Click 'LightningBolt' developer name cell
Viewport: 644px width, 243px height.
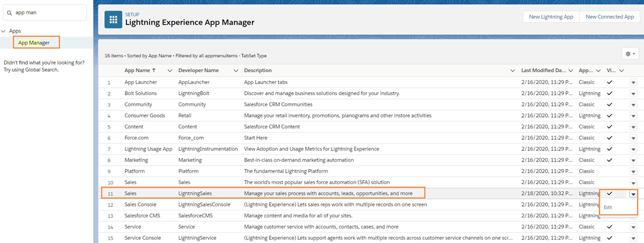(194, 93)
